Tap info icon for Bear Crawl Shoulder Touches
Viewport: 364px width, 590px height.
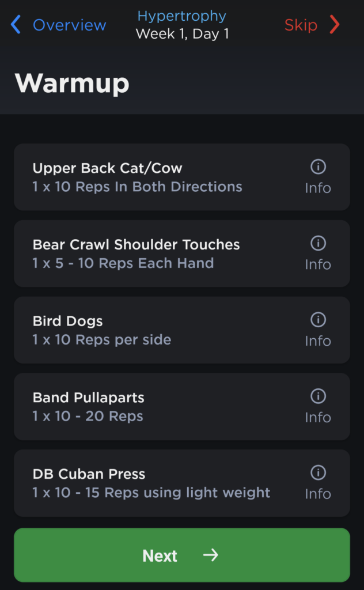318,244
